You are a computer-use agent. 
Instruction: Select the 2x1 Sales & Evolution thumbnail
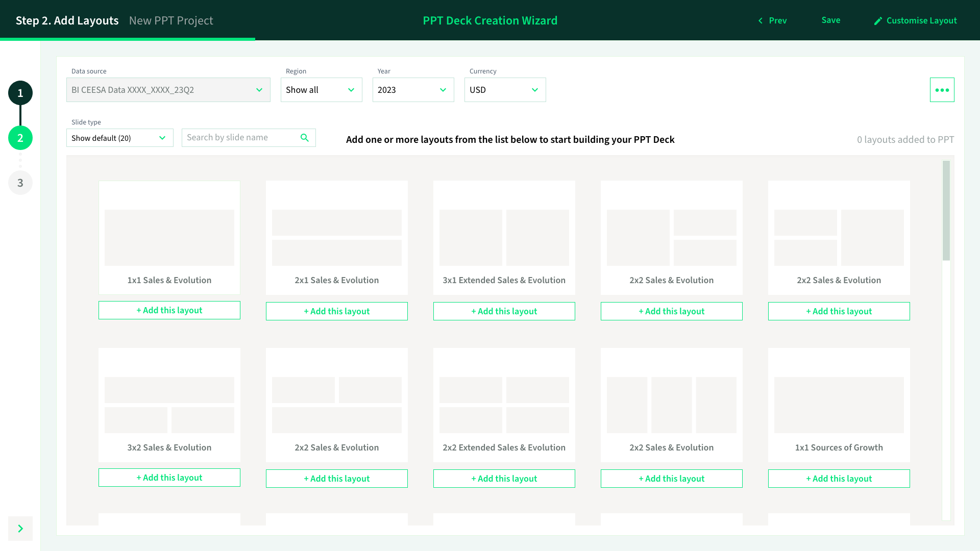336,237
